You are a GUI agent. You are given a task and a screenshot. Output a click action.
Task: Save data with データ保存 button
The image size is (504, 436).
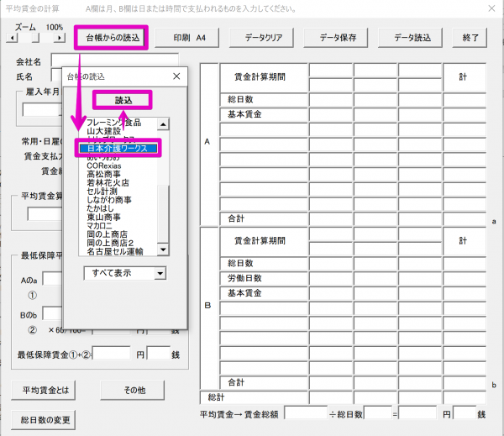(x=336, y=38)
